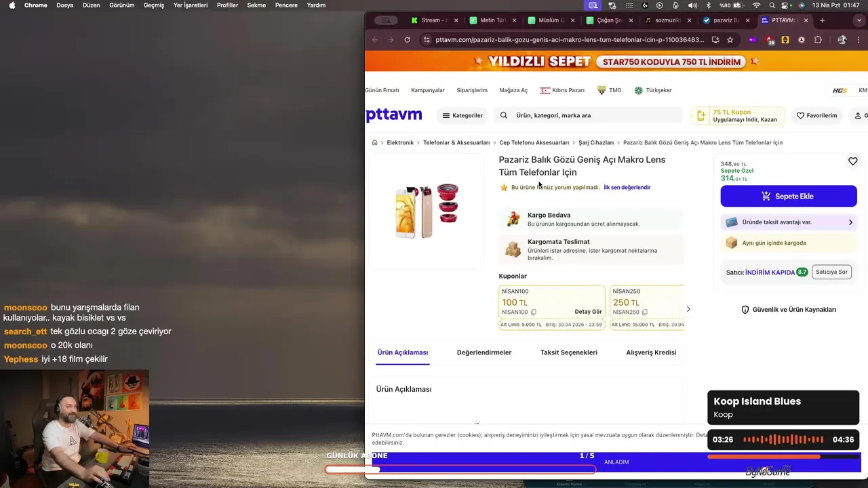Click Detay Gör on NİSAN100 coupon
This screenshot has width=868, height=488.
tap(588, 312)
